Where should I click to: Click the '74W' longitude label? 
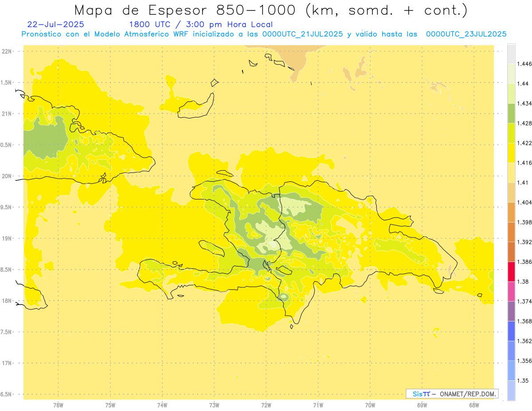(x=162, y=405)
